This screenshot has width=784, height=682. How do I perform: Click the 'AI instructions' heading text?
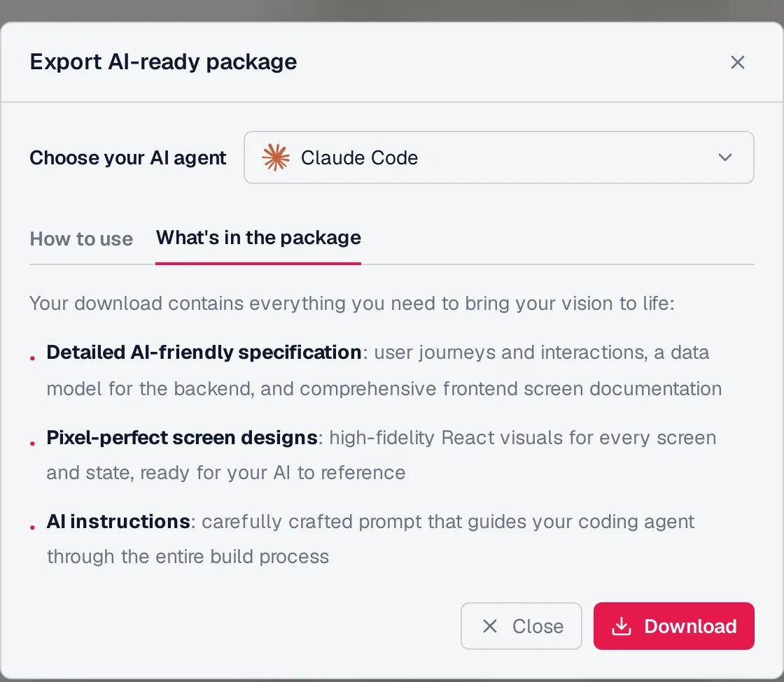coord(118,522)
